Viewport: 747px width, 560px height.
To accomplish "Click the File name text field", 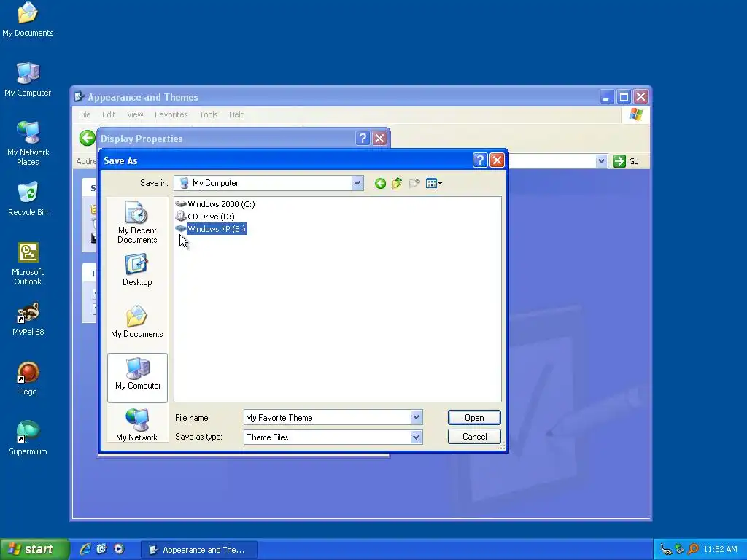I will tap(328, 418).
